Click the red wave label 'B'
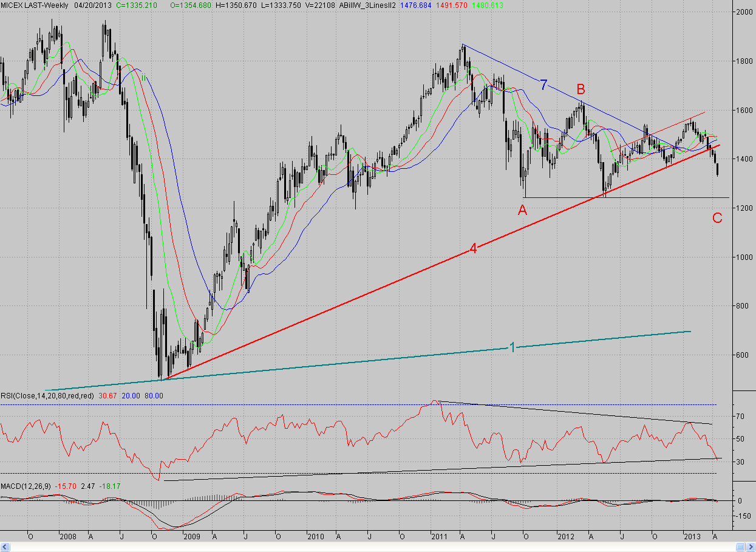Image resolution: width=756 pixels, height=552 pixels. pos(581,89)
